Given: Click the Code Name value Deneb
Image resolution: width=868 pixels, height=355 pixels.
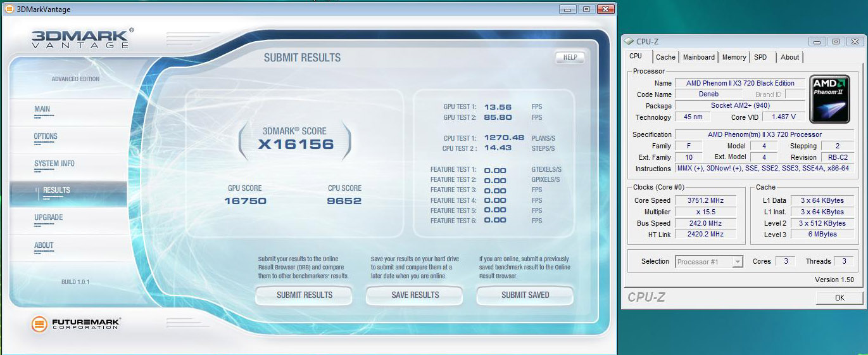Looking at the screenshot, I should coord(708,94).
